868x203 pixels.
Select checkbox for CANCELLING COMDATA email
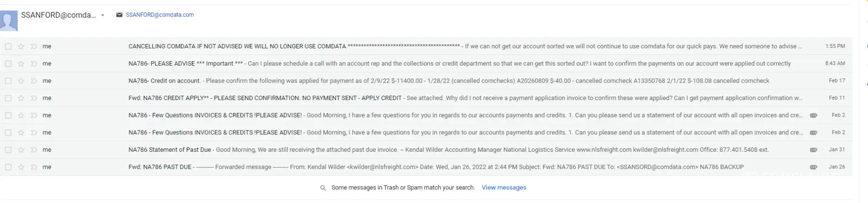pyautogui.click(x=8, y=46)
